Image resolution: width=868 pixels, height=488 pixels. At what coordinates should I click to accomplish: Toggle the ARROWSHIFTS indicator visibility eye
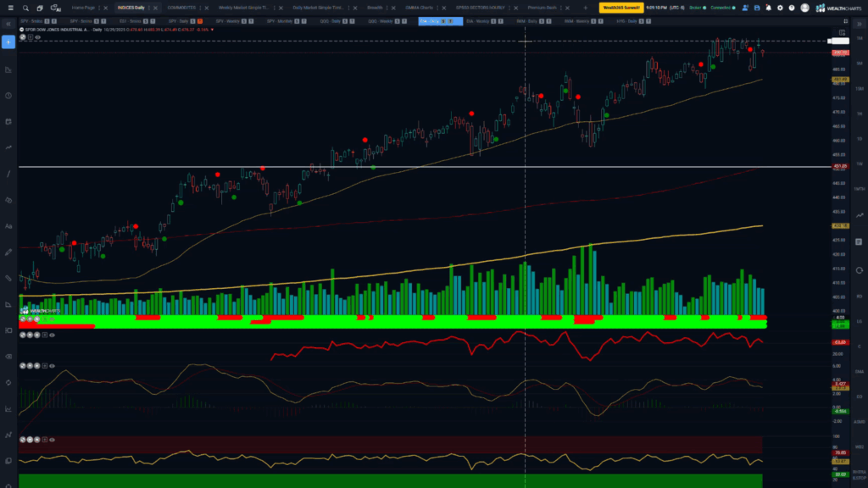click(52, 319)
